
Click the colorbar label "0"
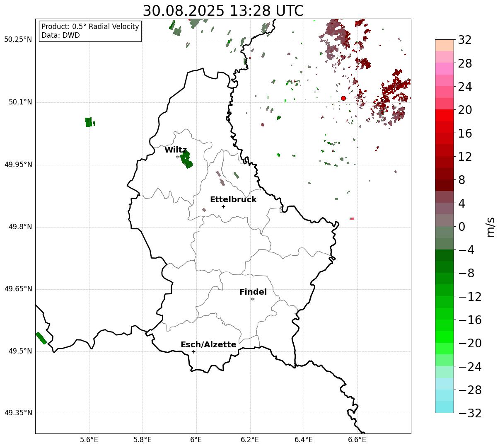[x=461, y=227]
